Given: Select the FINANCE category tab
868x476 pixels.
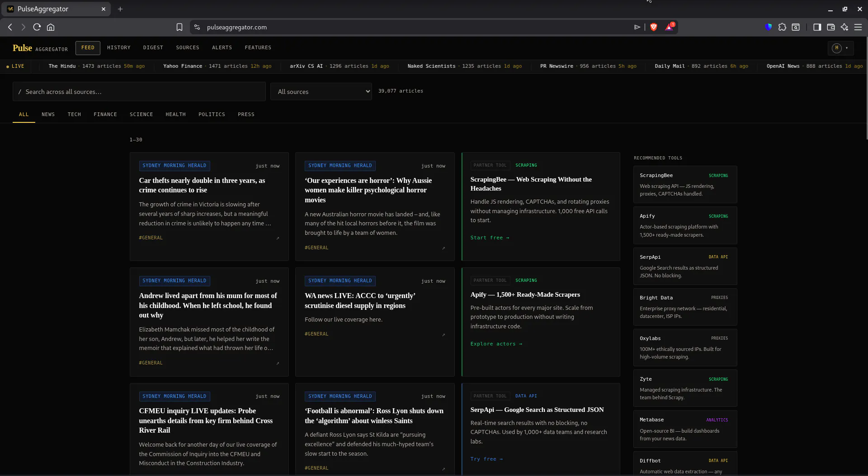Looking at the screenshot, I should pos(105,114).
